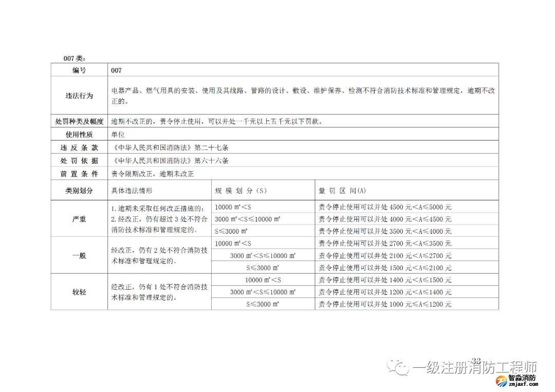555x392 pixels.
Task: Click the 编号 header cell
Action: (x=79, y=70)
